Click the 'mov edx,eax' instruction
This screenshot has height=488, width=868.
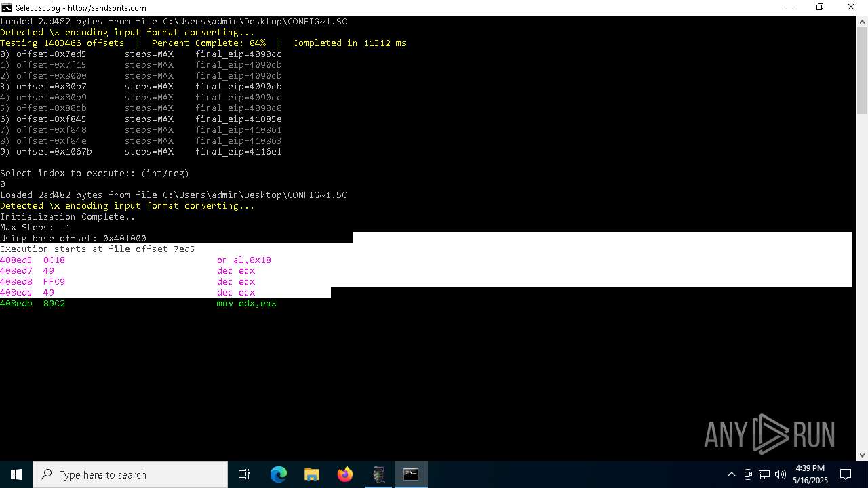click(x=247, y=304)
